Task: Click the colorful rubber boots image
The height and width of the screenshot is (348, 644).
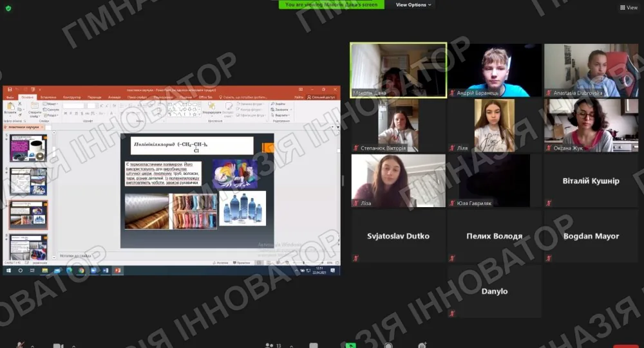Action: tap(194, 212)
